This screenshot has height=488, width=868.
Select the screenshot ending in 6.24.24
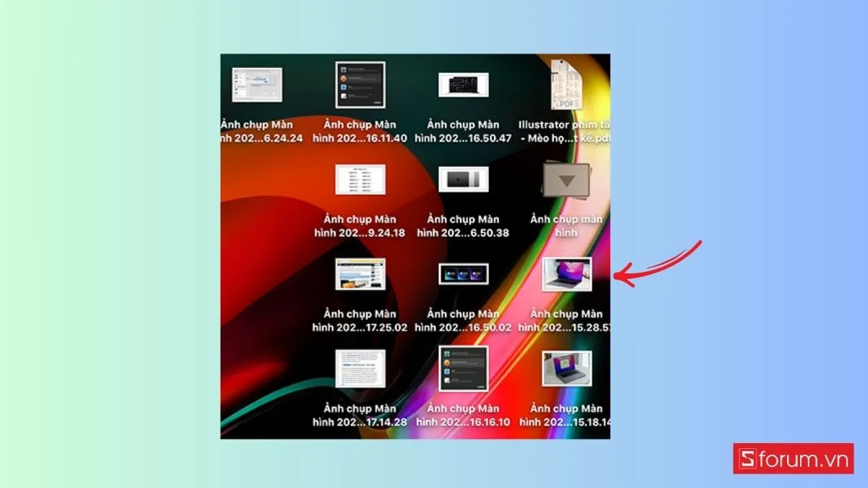click(x=257, y=85)
